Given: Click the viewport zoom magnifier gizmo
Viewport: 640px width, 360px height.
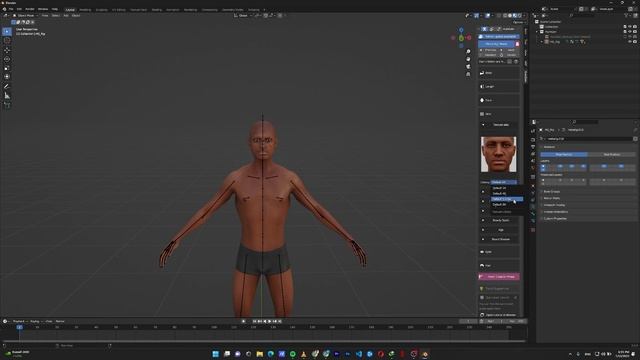Looking at the screenshot, I should (x=468, y=51).
